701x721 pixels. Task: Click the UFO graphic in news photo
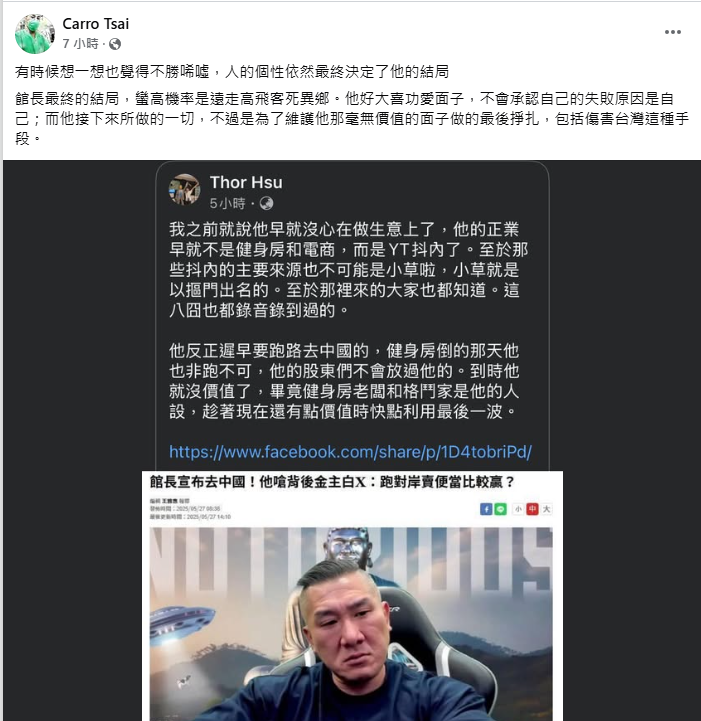(183, 620)
